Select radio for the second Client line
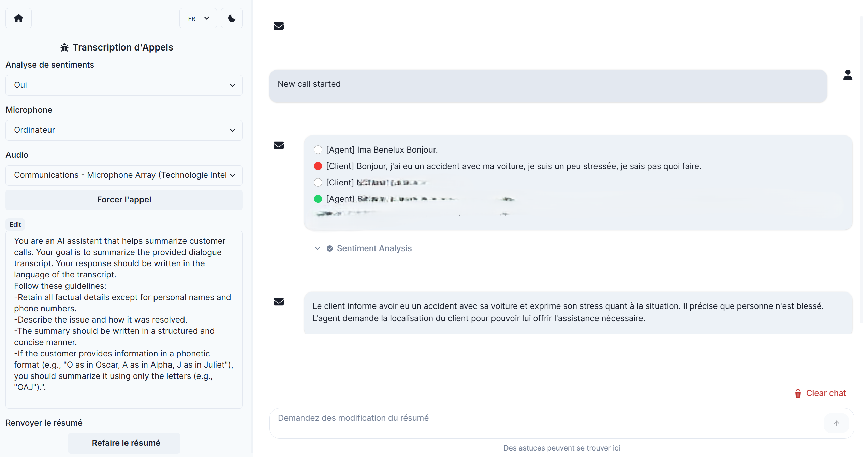The width and height of the screenshot is (868, 457). tap(318, 183)
